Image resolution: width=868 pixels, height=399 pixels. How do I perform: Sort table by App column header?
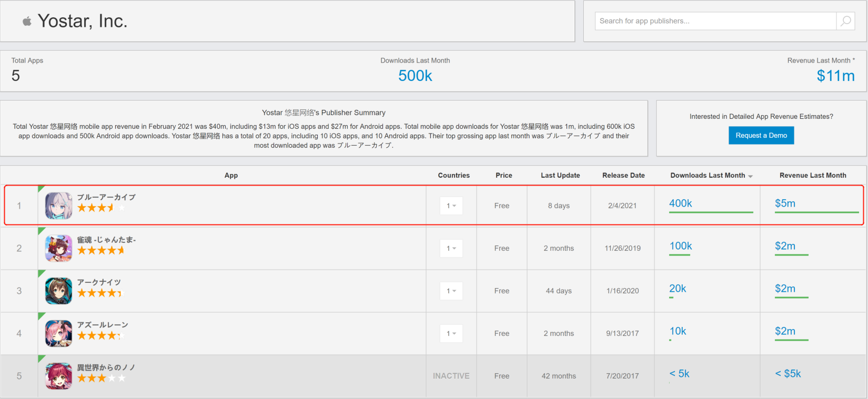231,176
